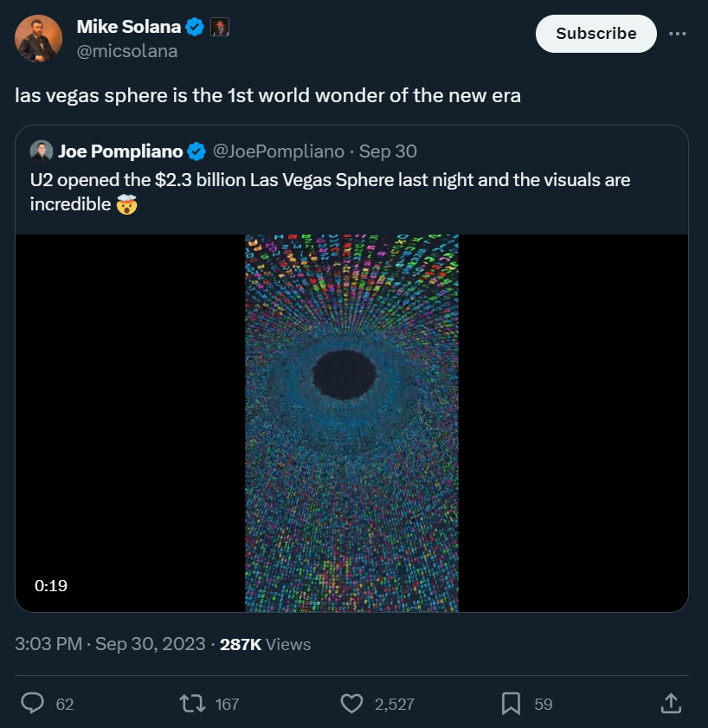This screenshot has width=708, height=728.
Task: Click the 287K Views count
Action: pos(266,644)
